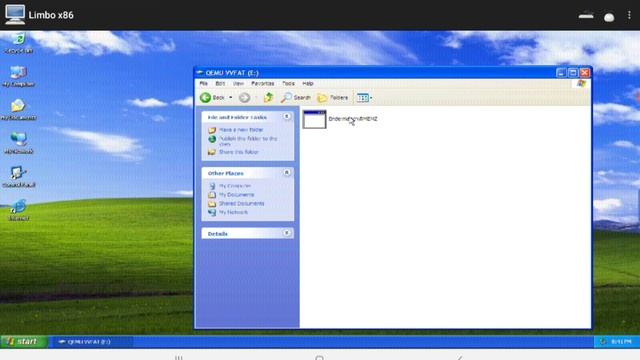Open the File menu

pyautogui.click(x=204, y=83)
